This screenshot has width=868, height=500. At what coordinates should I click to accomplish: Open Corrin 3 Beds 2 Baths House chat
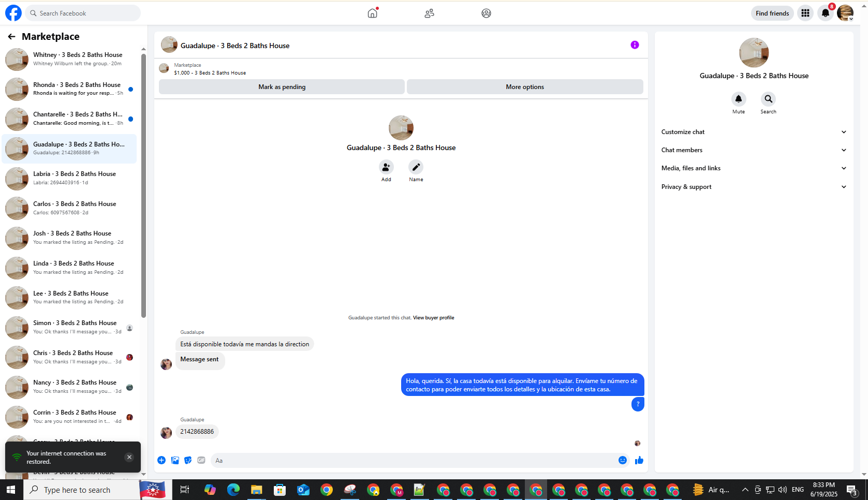[x=69, y=417]
